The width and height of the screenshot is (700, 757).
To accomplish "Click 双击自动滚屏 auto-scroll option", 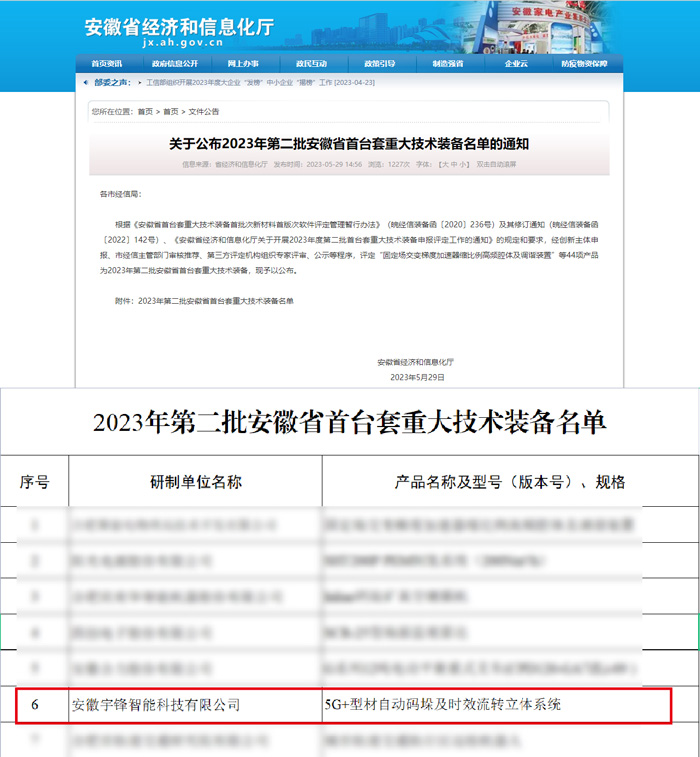I will point(496,164).
